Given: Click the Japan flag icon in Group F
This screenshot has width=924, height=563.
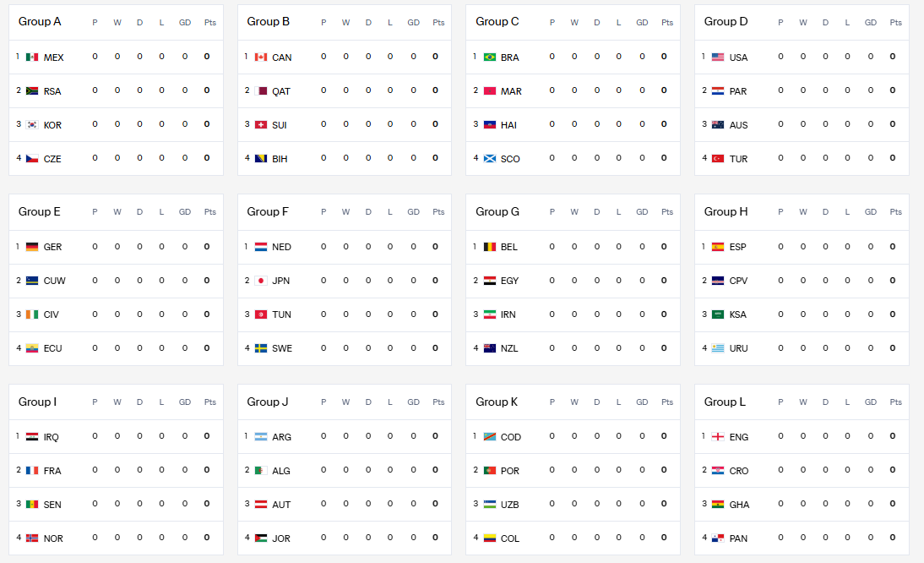Looking at the screenshot, I should click(261, 281).
